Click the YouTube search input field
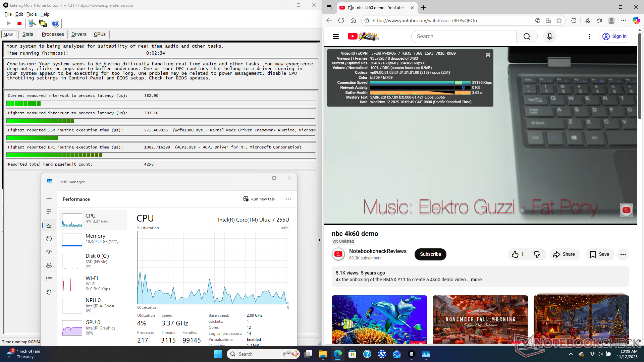The height and width of the screenshot is (362, 644). 464,37
